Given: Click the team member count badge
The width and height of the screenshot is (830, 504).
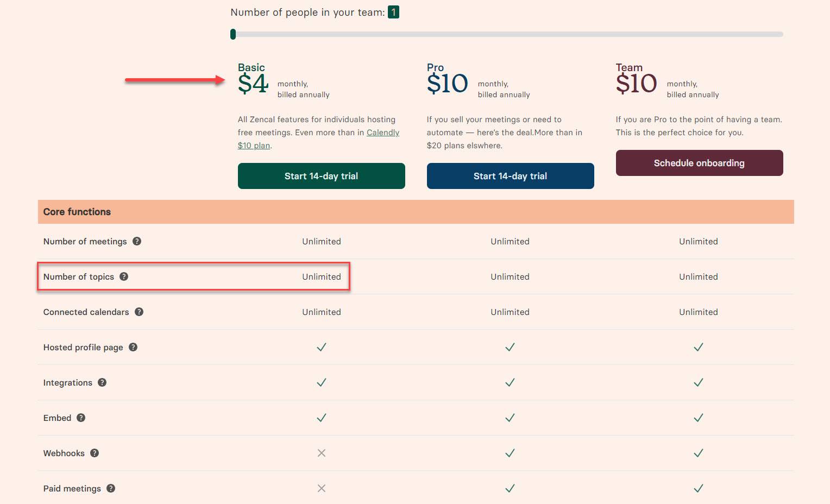Looking at the screenshot, I should click(x=393, y=11).
